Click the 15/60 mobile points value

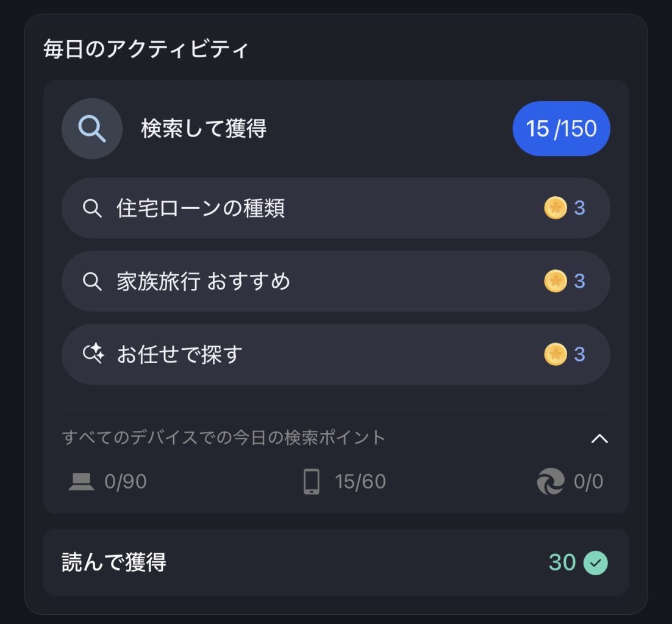(360, 482)
